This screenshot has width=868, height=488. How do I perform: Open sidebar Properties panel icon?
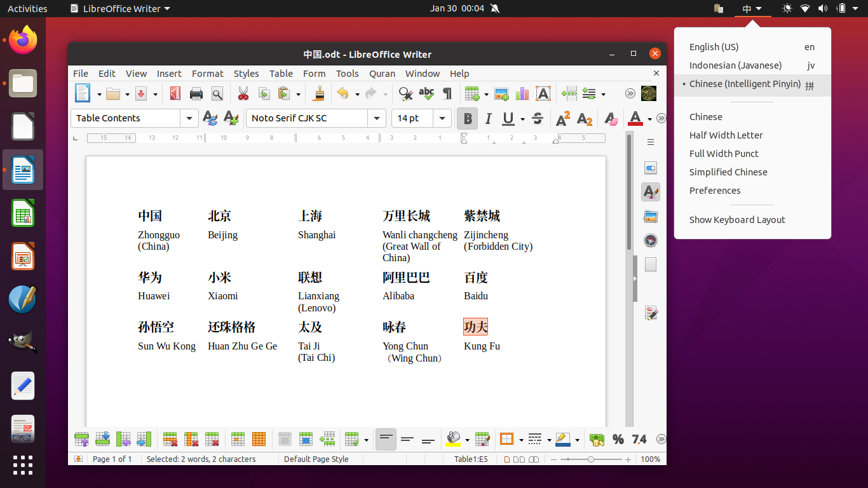pos(650,168)
